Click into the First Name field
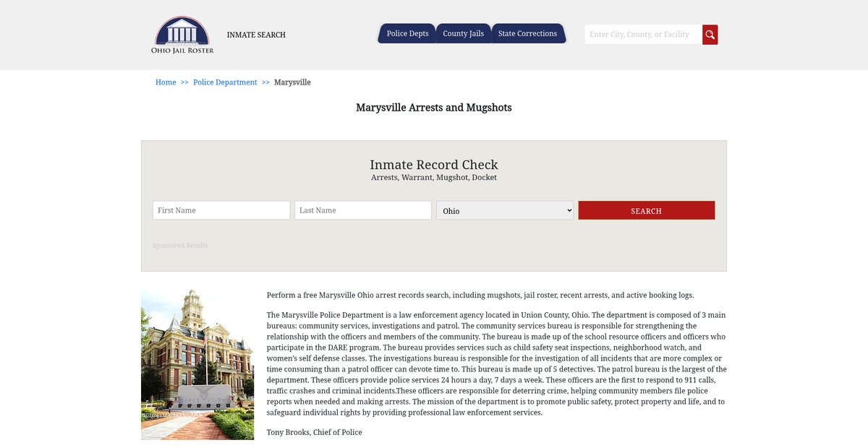The width and height of the screenshot is (868, 448). pos(221,210)
